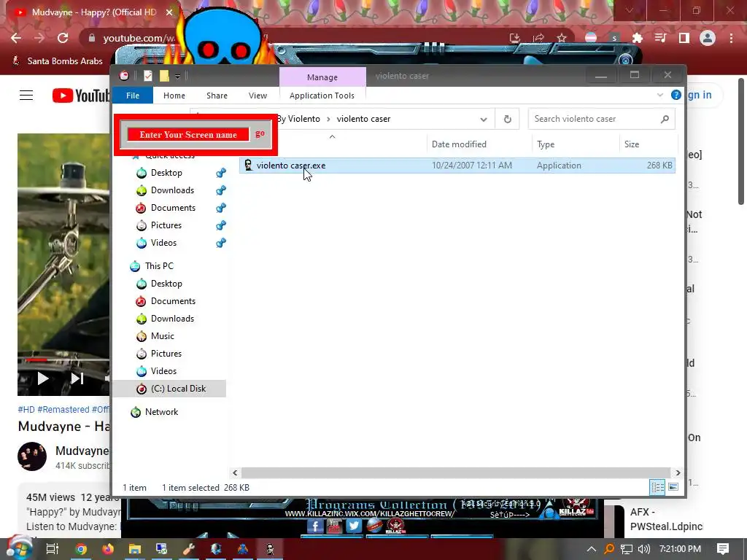Click the By Violento breadcrumb segment
Viewport: 747px width, 560px height.
coord(298,119)
